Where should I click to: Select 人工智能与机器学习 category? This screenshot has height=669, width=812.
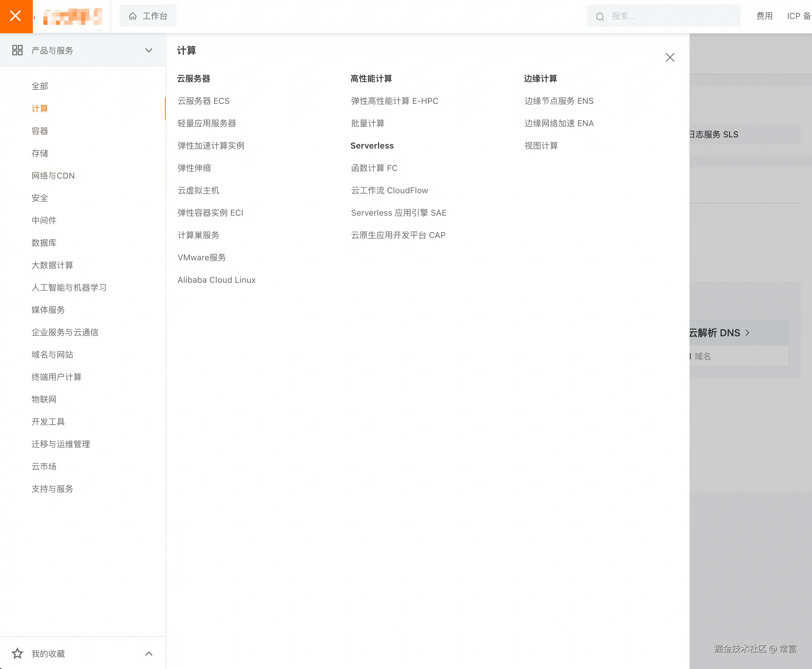(69, 287)
